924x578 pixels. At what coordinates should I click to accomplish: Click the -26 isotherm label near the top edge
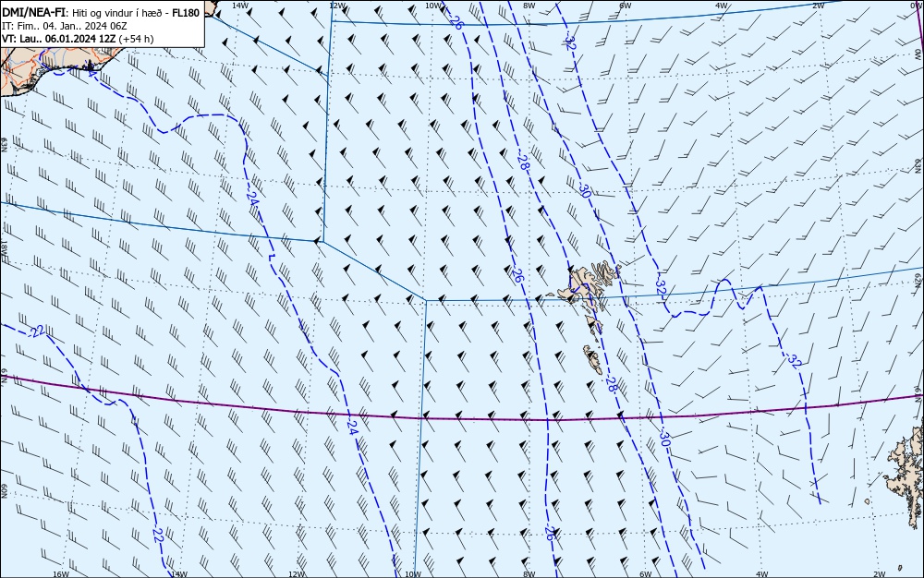(x=455, y=20)
